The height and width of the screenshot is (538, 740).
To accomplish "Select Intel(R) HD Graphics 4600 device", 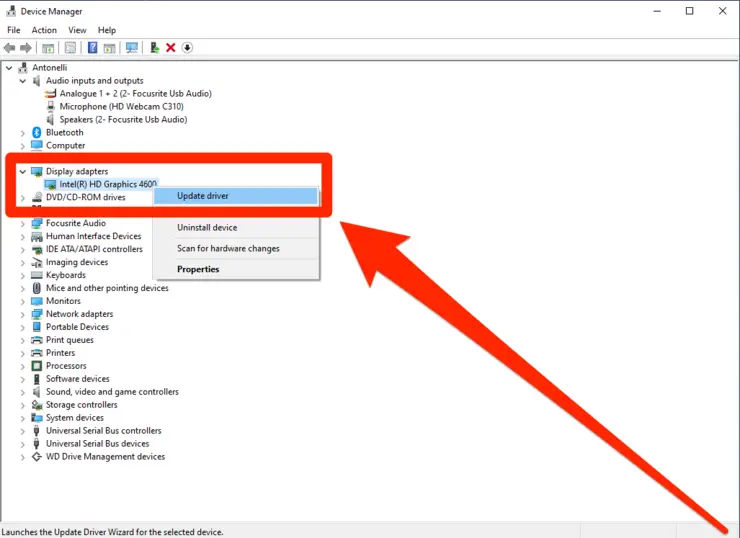I will pos(108,184).
